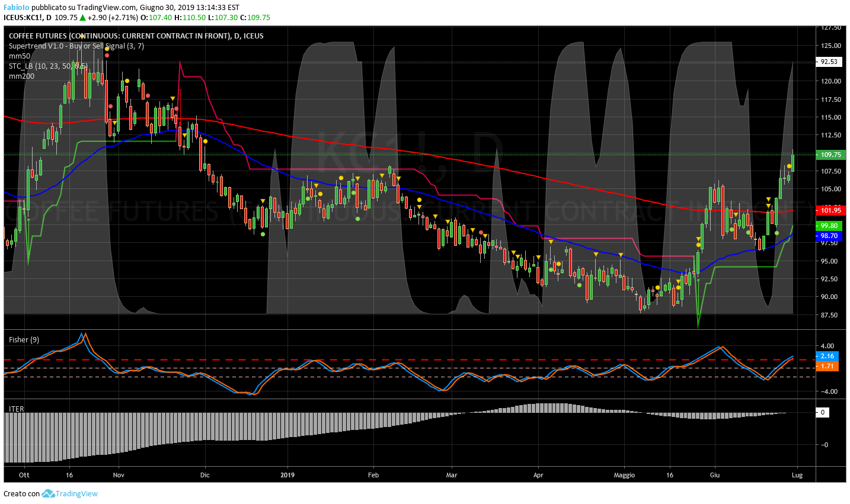The image size is (850, 504).
Task: Click the O:107.40 open value
Action: tap(156, 18)
